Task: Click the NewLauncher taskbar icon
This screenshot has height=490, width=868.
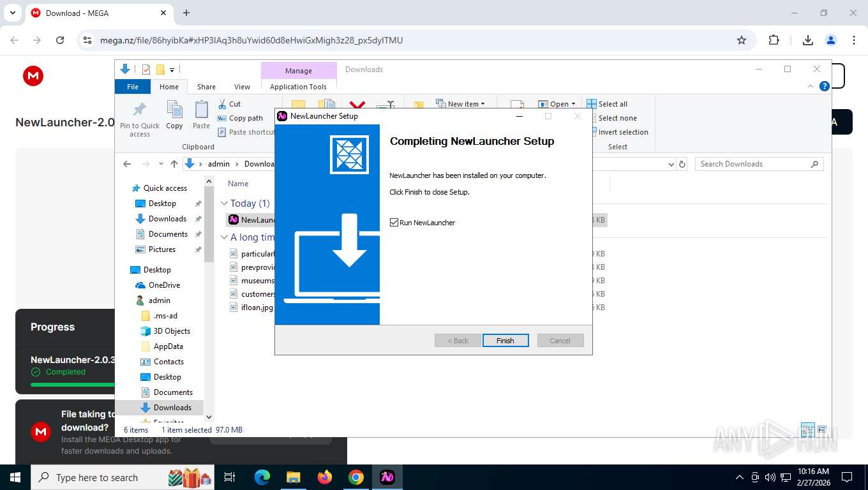Action: [387, 477]
